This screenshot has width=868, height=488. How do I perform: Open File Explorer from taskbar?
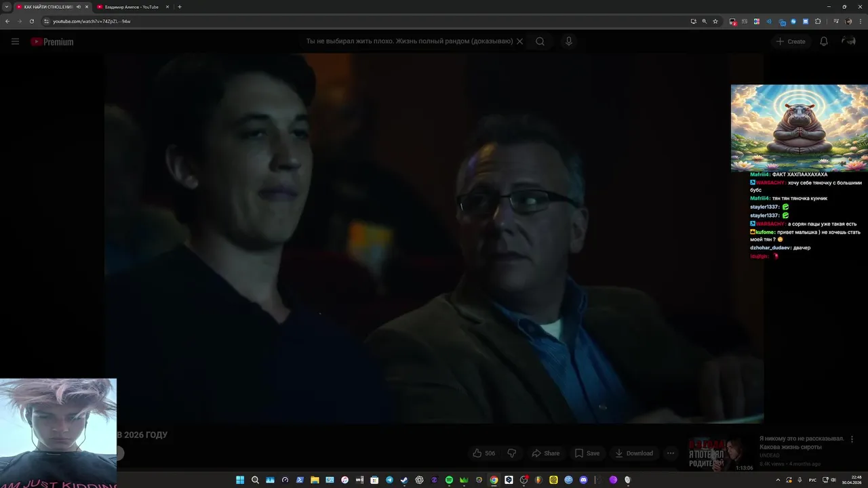pyautogui.click(x=315, y=480)
